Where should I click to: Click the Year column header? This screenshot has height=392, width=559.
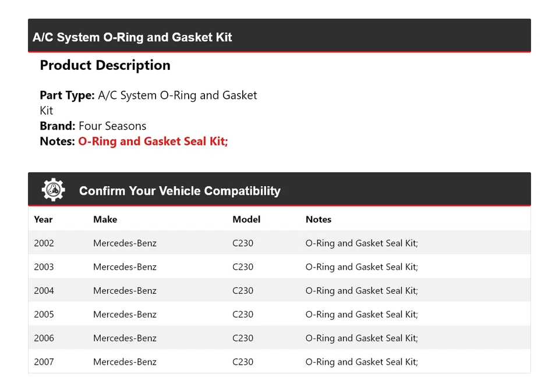click(43, 219)
